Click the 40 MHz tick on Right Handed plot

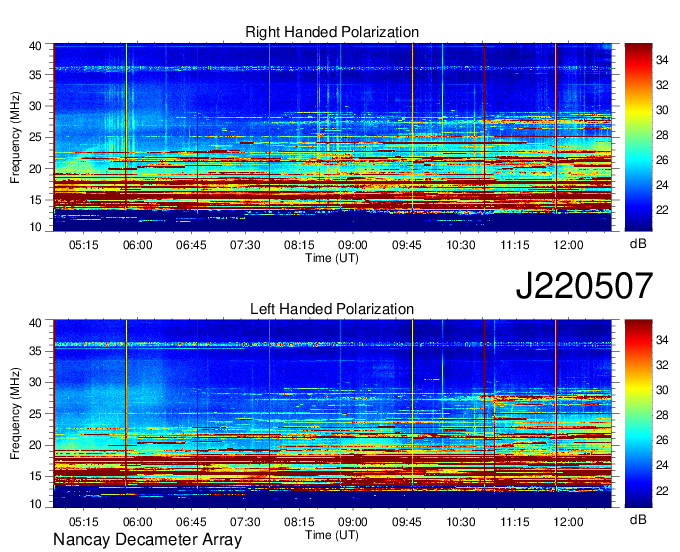click(x=36, y=46)
